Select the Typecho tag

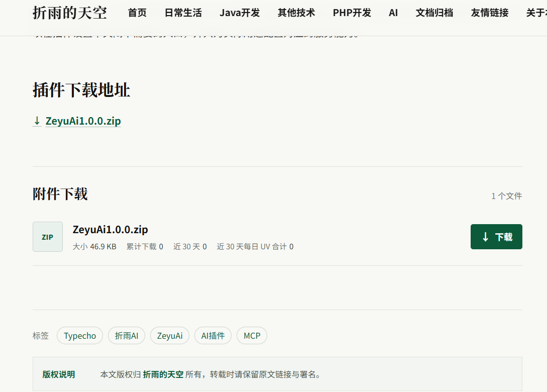point(80,335)
